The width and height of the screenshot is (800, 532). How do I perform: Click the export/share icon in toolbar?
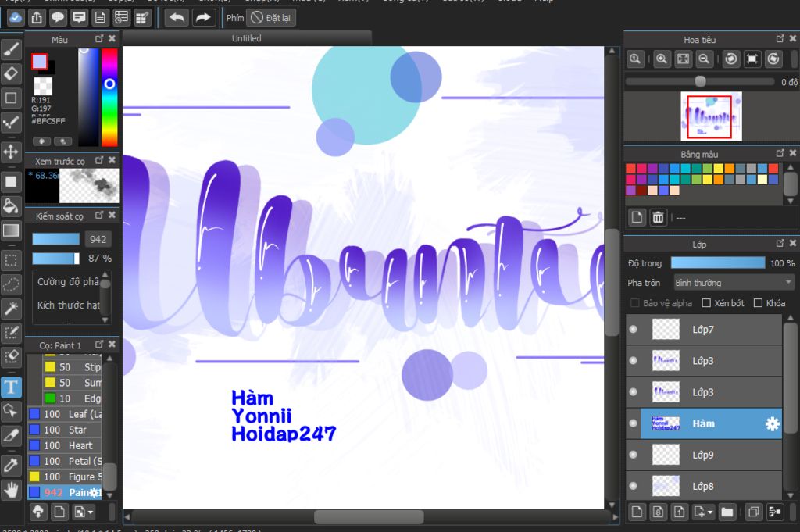click(x=37, y=18)
